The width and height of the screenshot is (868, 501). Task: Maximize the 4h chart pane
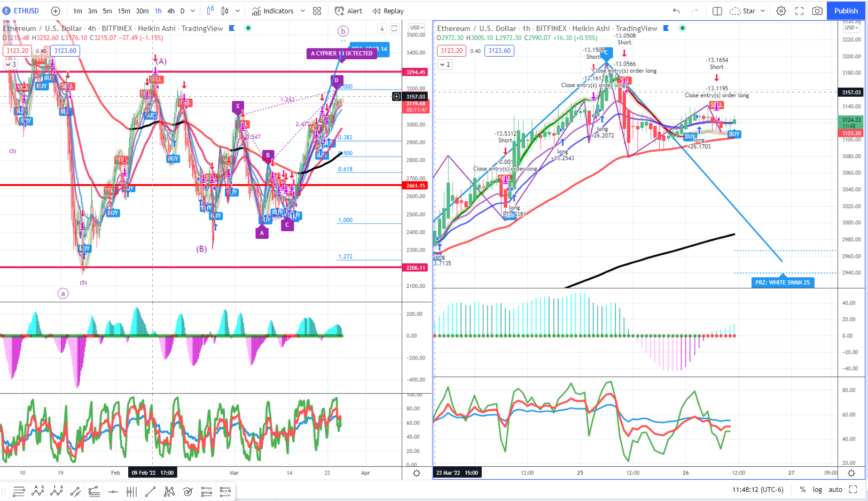(x=394, y=28)
